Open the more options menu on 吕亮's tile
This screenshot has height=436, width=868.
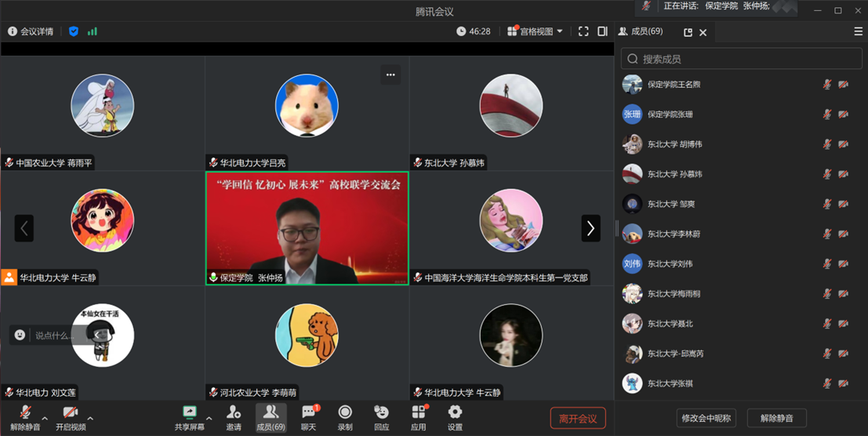390,74
